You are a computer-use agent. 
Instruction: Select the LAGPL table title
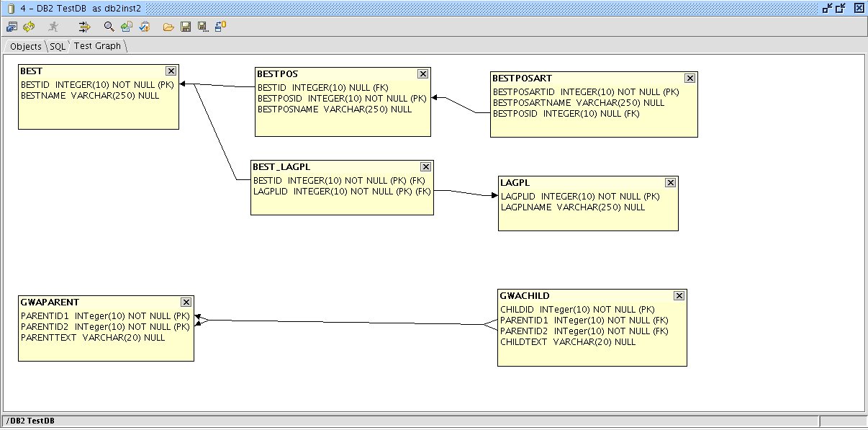[x=515, y=183]
